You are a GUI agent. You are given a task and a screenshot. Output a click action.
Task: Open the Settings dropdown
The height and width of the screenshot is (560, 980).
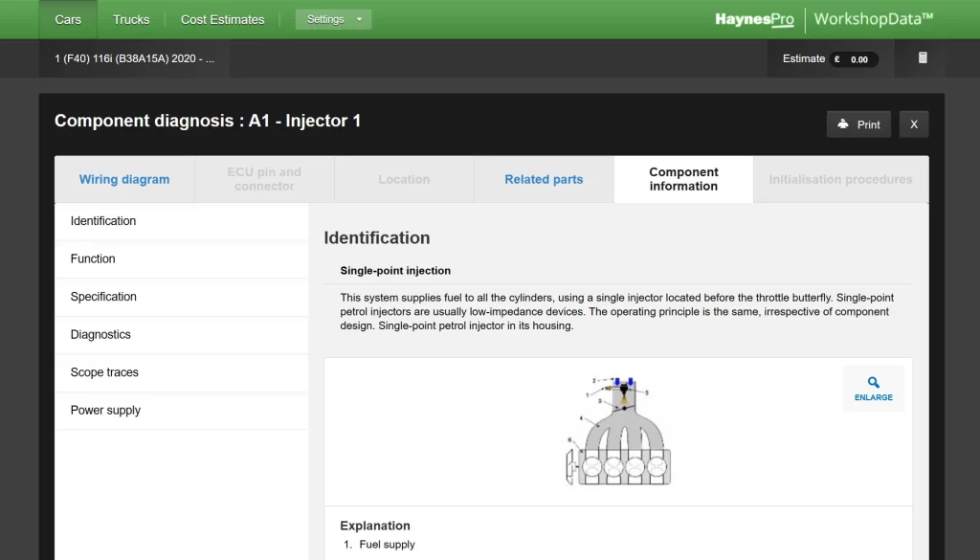333,19
